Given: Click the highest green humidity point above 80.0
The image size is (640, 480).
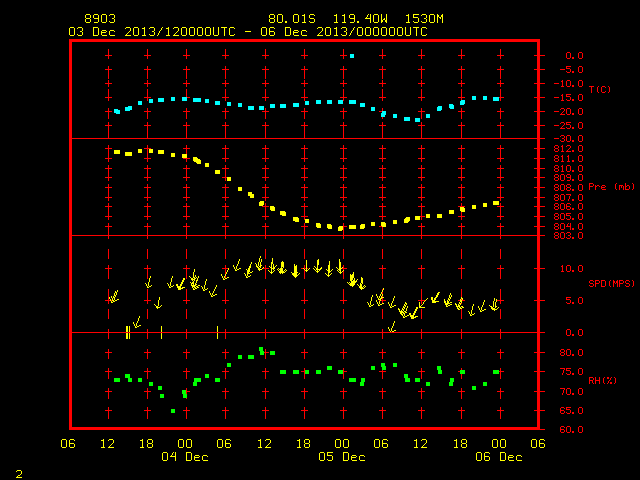Looking at the screenshot, I should (262, 350).
